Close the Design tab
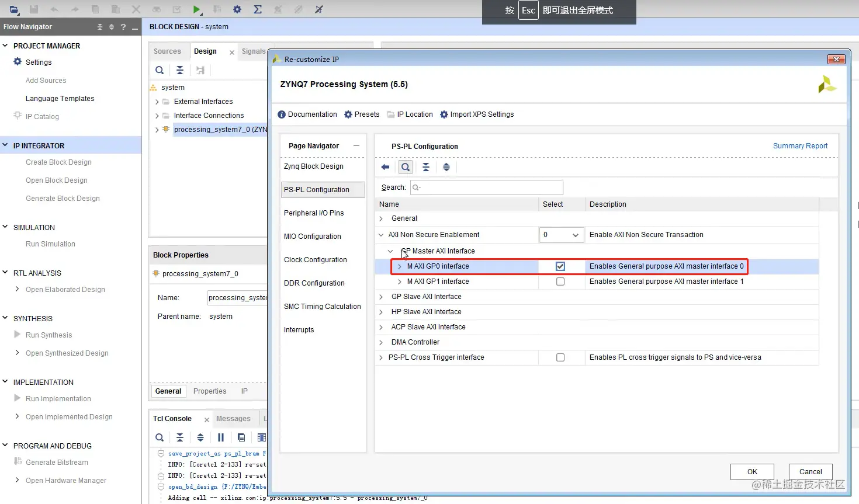This screenshot has width=859, height=504. coord(232,53)
